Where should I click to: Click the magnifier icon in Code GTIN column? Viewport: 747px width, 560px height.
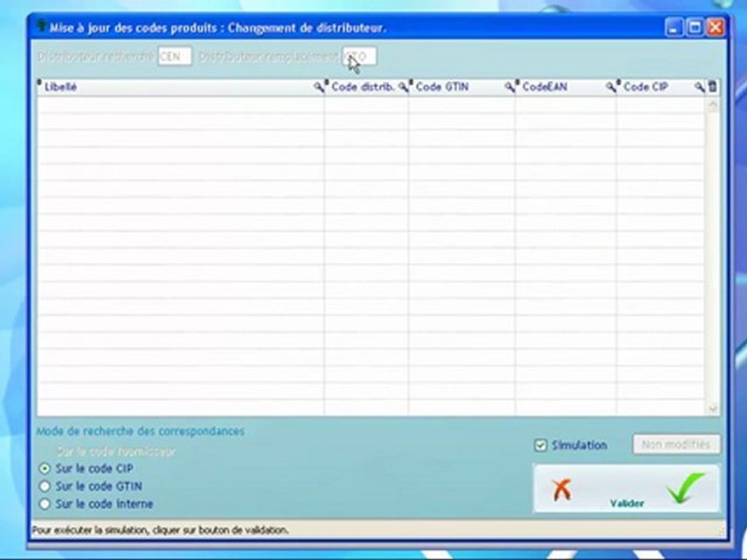coord(509,86)
